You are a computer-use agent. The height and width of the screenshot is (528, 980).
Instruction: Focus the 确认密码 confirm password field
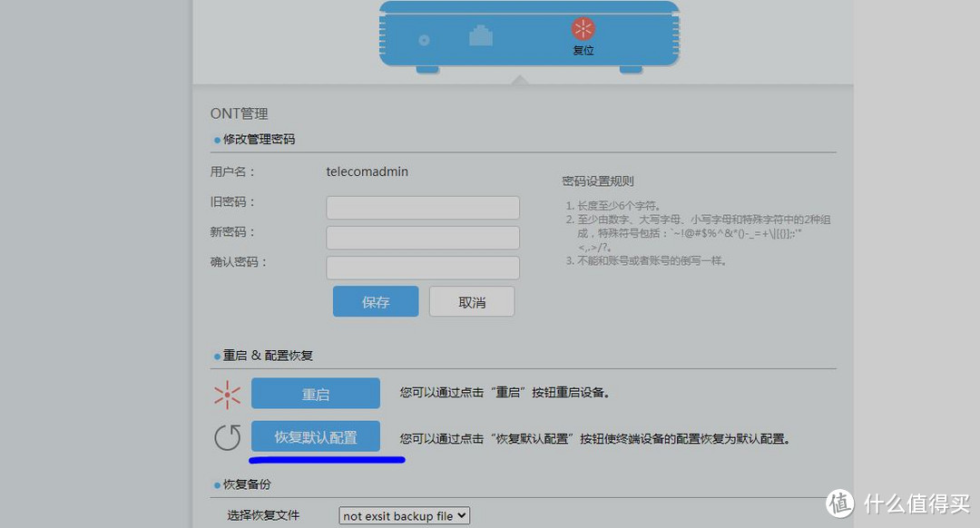[422, 268]
